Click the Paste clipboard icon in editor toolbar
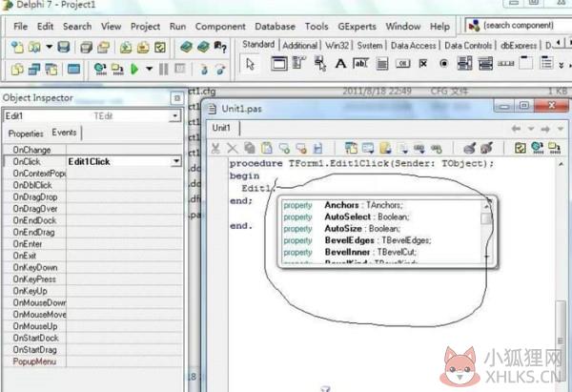The height and width of the screenshot is (392, 572). tap(267, 148)
